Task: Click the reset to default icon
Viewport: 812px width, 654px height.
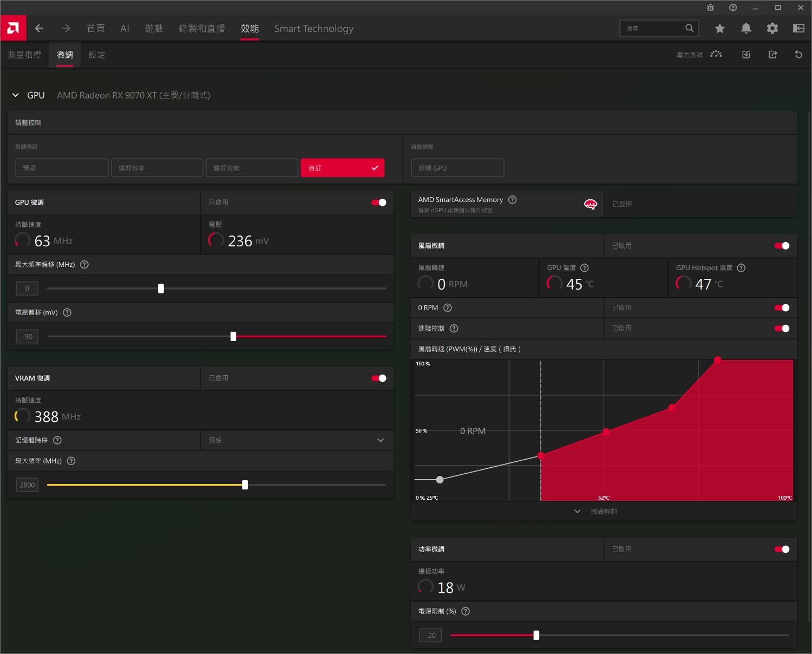Action: point(798,55)
